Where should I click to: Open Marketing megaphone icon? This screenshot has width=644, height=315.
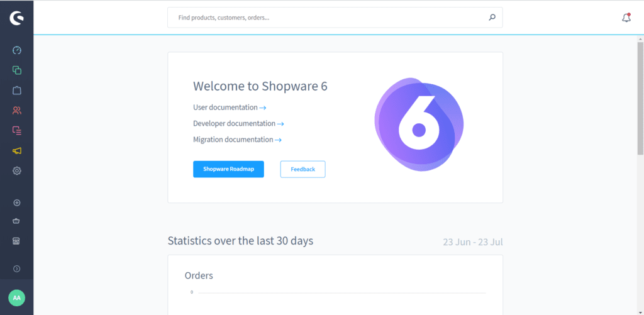tap(17, 151)
